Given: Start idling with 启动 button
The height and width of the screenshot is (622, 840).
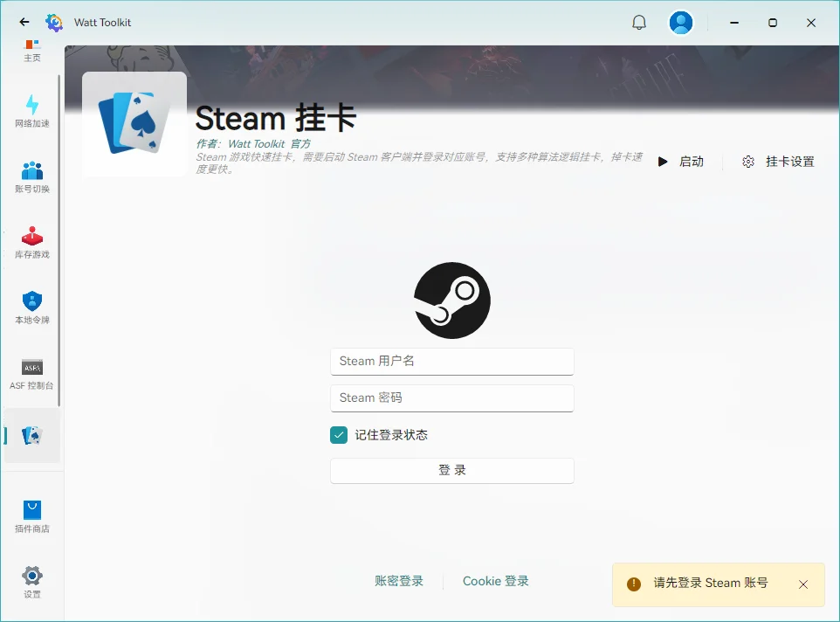Looking at the screenshot, I should click(x=681, y=162).
